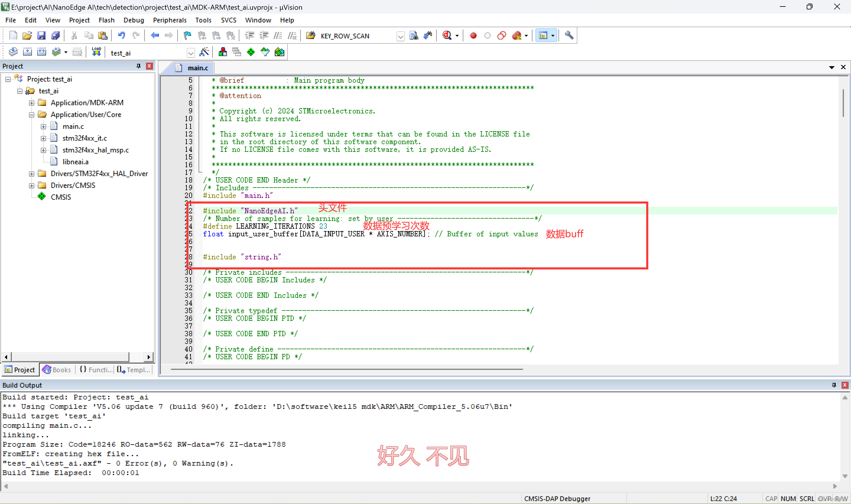Start the debug session magnifier icon
Viewport: 851px width, 504px height.
(447, 35)
